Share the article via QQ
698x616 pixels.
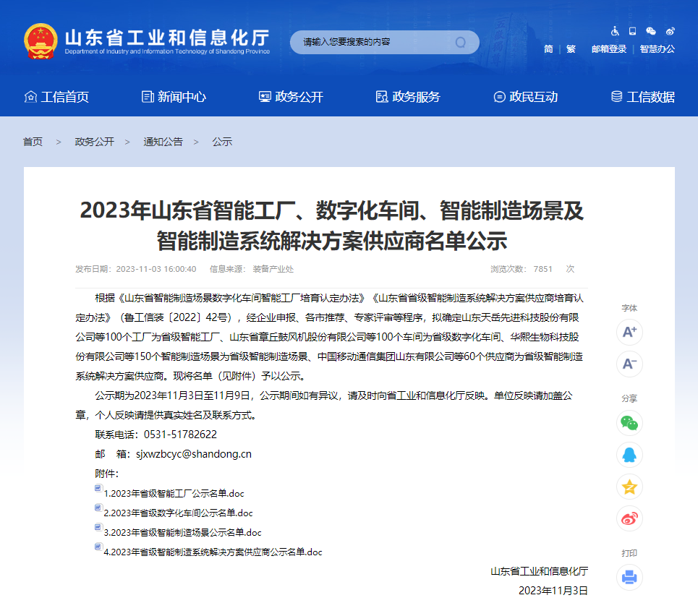point(629,455)
